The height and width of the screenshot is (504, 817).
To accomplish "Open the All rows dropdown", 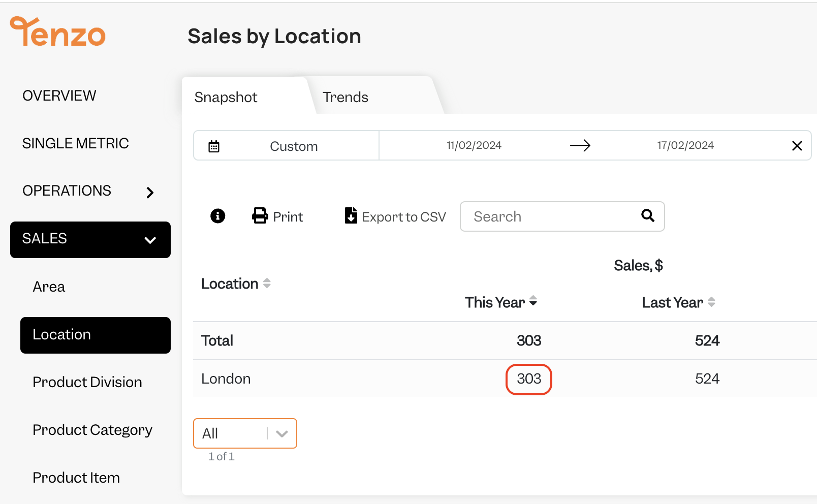I will [245, 433].
